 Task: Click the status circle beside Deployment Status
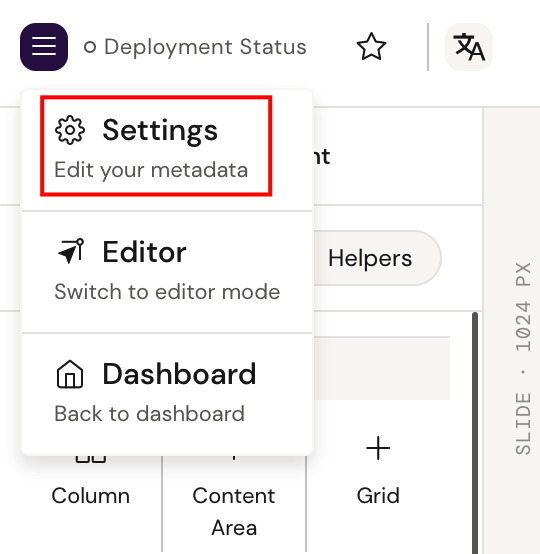[90, 47]
